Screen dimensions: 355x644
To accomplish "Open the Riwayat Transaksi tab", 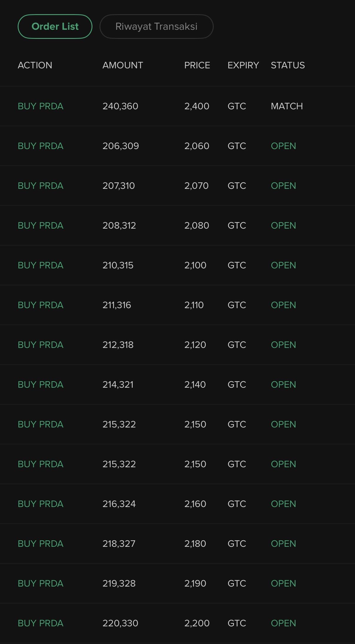I will click(x=156, y=27).
